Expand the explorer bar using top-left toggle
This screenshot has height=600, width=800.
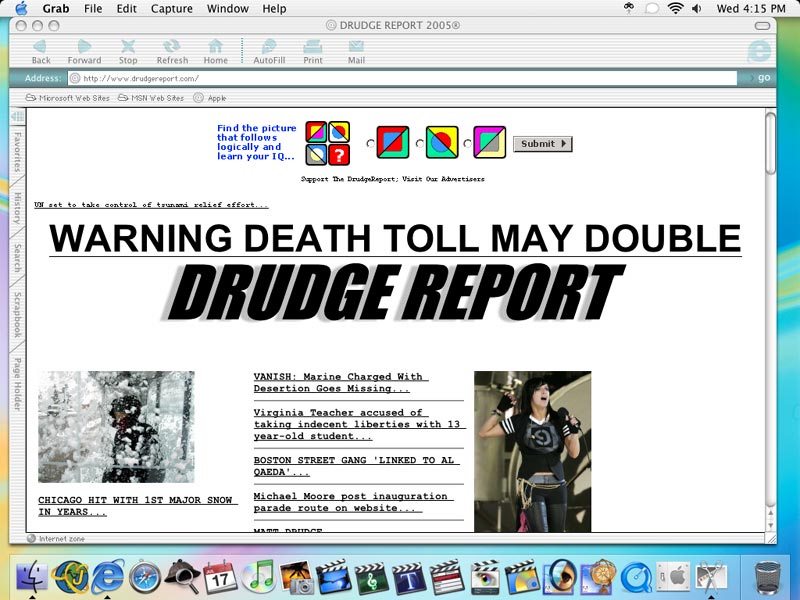[x=17, y=116]
